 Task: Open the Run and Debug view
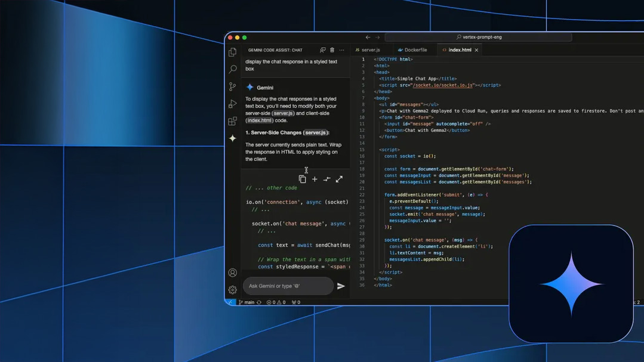click(232, 104)
